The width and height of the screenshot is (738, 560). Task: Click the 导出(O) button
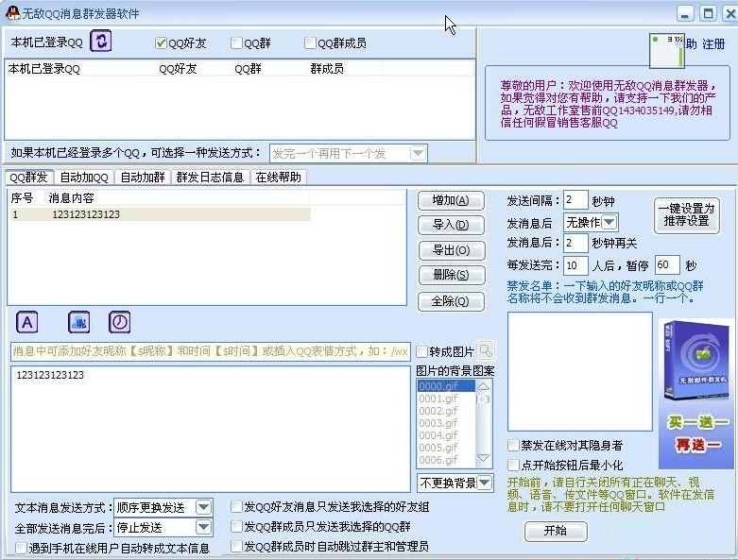[x=451, y=250]
